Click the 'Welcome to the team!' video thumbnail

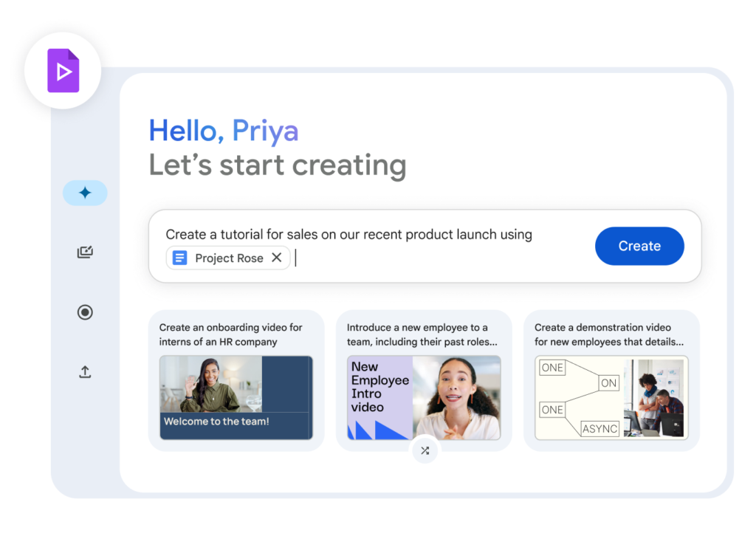[236, 396]
